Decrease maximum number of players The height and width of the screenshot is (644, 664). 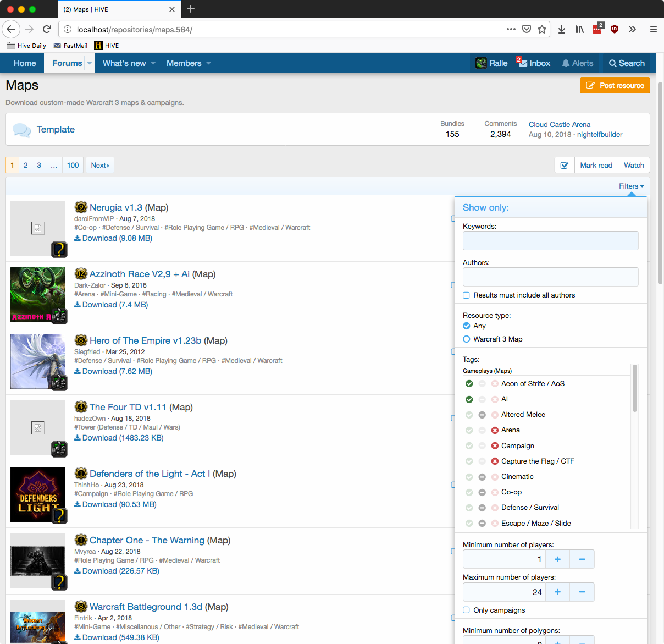tap(582, 592)
